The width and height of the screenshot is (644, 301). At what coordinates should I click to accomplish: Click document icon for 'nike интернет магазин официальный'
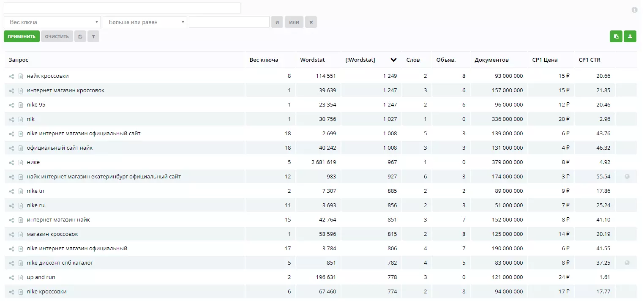pos(20,249)
